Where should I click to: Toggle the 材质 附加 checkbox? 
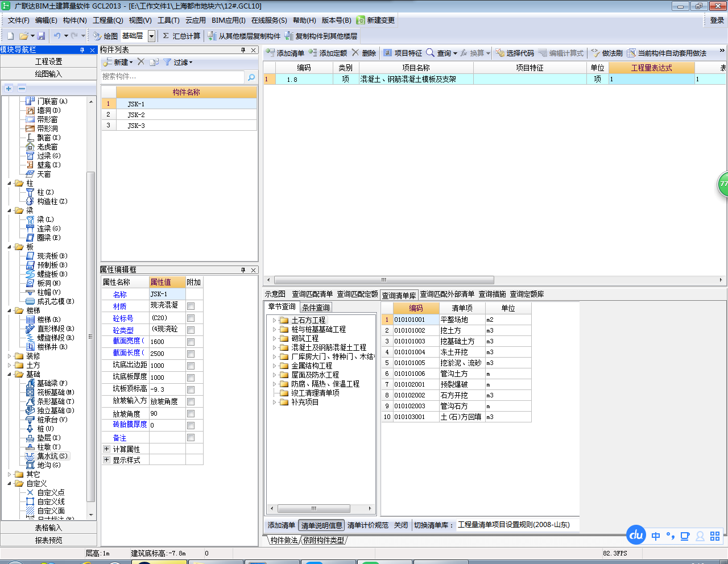click(191, 306)
